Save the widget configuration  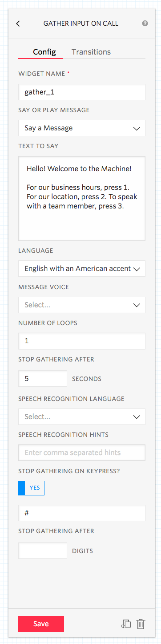coord(41,624)
